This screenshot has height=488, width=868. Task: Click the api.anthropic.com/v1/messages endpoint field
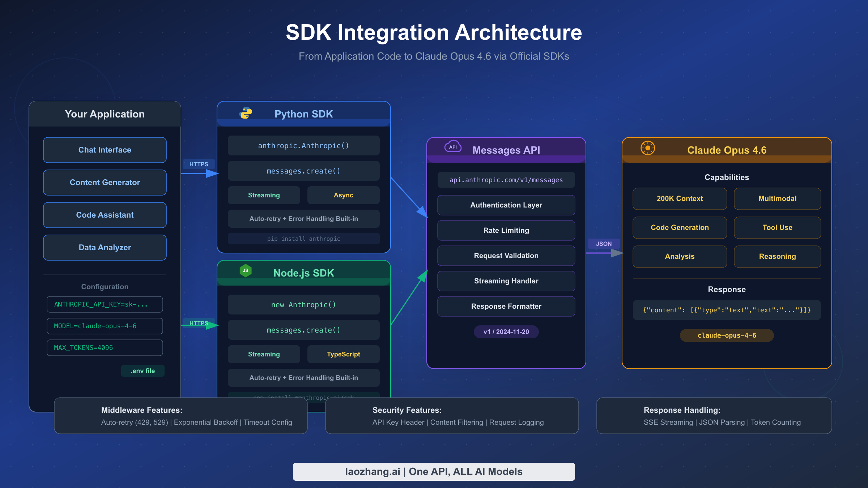click(x=506, y=180)
